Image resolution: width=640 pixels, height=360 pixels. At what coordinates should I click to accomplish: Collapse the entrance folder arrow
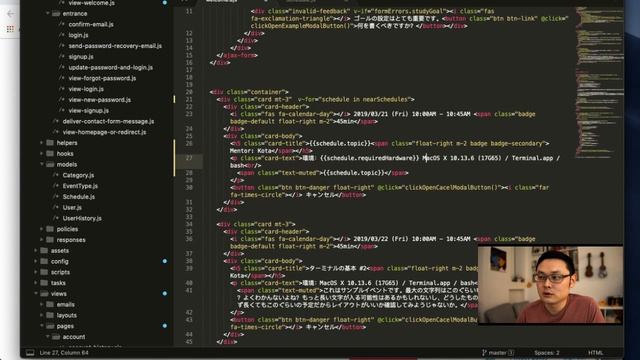click(48, 13)
